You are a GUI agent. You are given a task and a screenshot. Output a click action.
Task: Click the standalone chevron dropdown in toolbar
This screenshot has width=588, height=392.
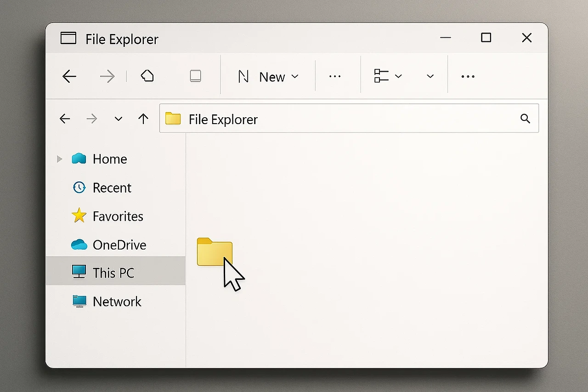pos(430,77)
